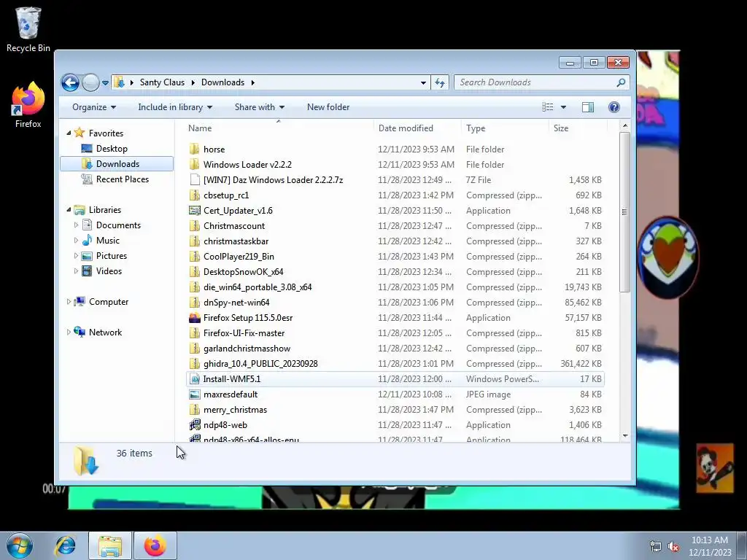Select the Windows Loader v2.2.2 folder icon

(194, 164)
